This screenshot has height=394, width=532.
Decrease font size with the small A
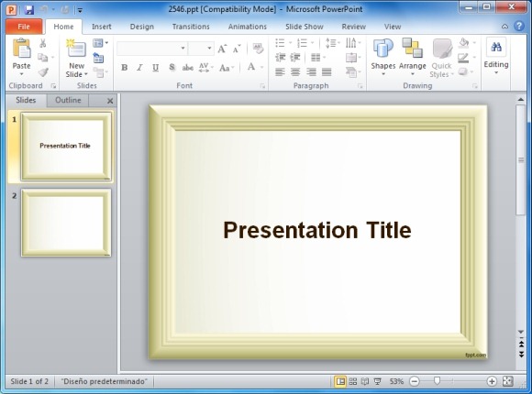237,49
